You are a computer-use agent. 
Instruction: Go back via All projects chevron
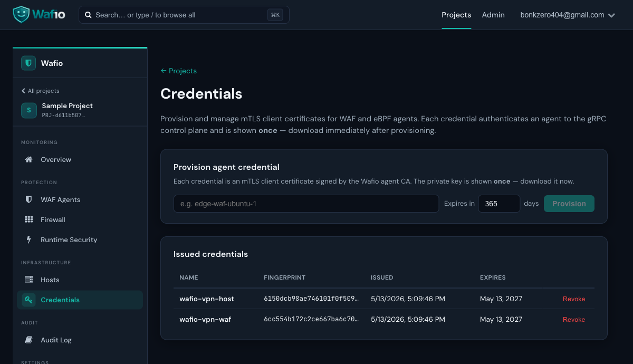pos(23,91)
